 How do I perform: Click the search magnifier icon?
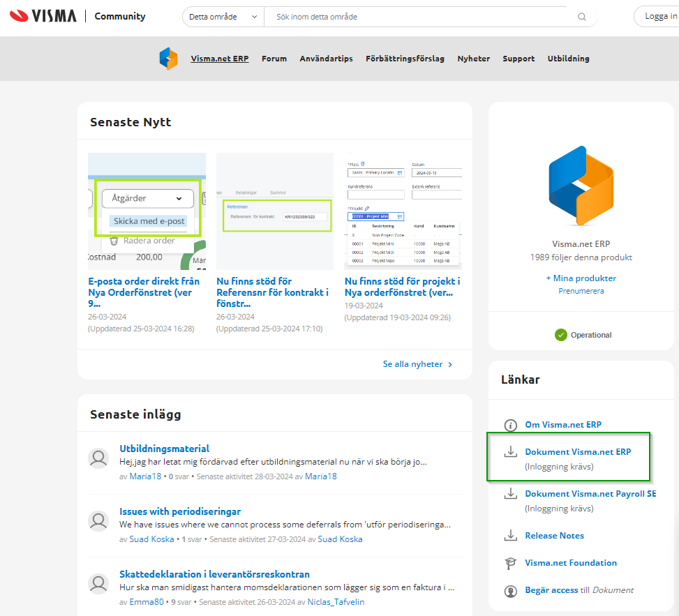pyautogui.click(x=581, y=17)
